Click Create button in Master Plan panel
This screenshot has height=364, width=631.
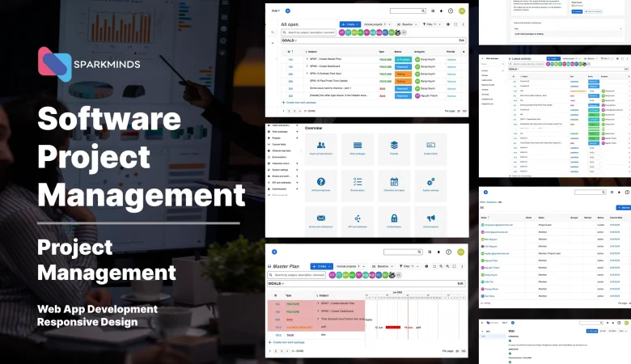click(x=321, y=266)
